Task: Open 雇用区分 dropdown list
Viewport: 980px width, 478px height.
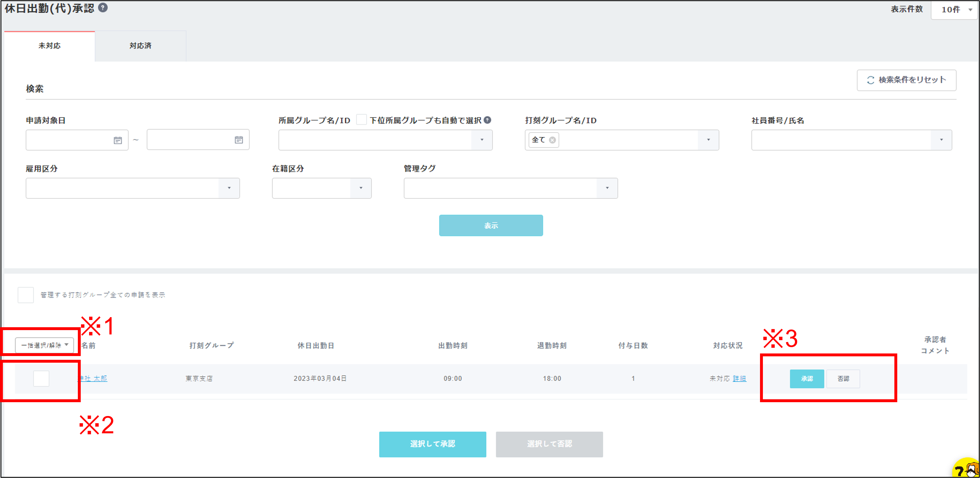Action: click(x=229, y=188)
